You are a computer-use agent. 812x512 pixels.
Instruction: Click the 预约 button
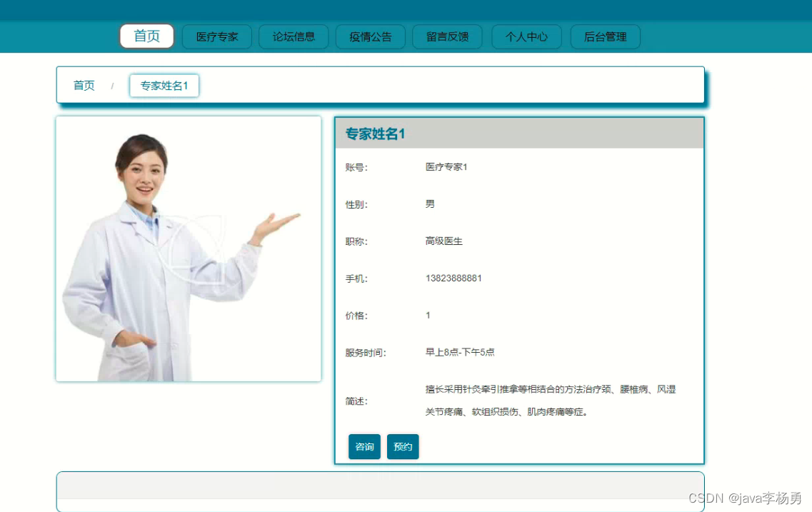[x=403, y=446]
